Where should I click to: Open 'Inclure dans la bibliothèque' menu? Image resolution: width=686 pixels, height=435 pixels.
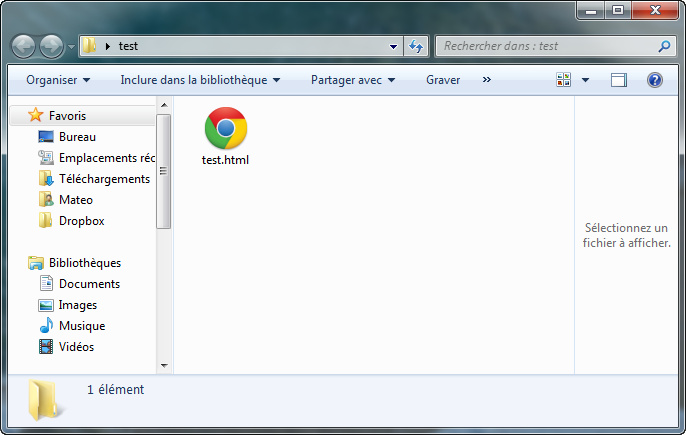(200, 80)
